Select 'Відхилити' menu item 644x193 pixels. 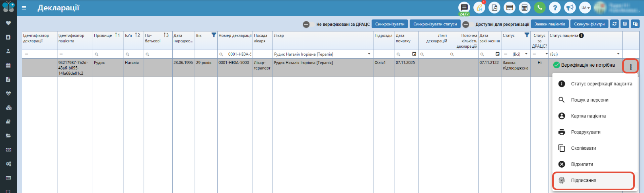[x=595, y=164]
